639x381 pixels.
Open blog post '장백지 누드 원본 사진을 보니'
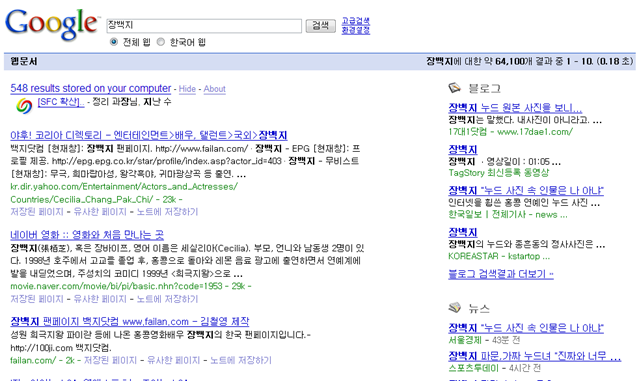point(515,108)
